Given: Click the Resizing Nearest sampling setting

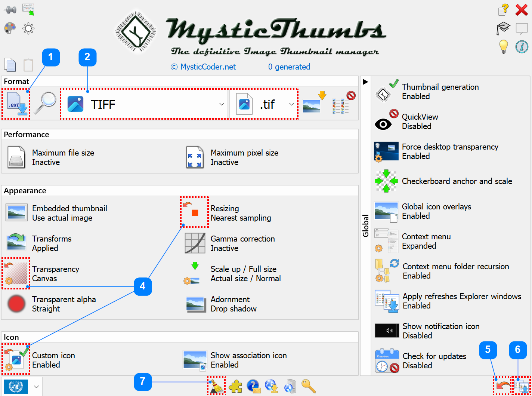Looking at the screenshot, I should pos(227,213).
